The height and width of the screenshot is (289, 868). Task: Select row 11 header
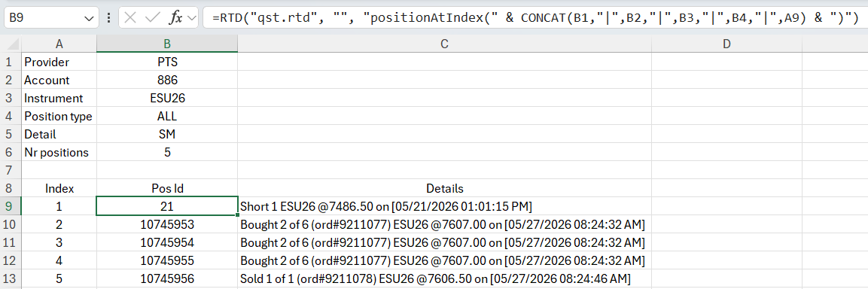[x=11, y=242]
